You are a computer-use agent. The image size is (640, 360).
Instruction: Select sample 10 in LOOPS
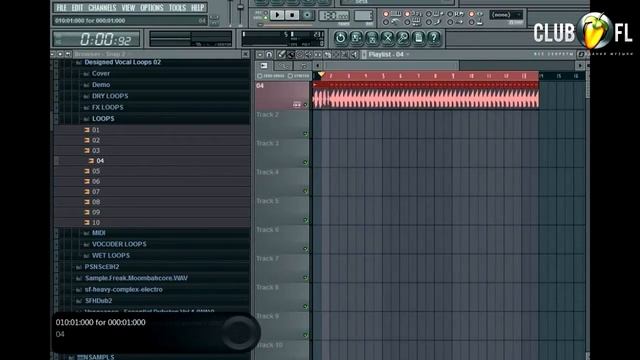pyautogui.click(x=96, y=222)
